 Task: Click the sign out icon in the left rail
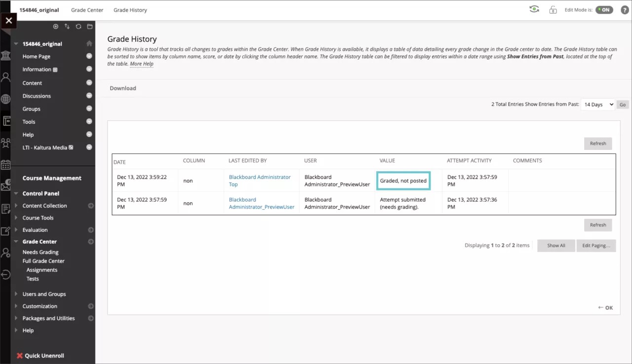pos(5,275)
